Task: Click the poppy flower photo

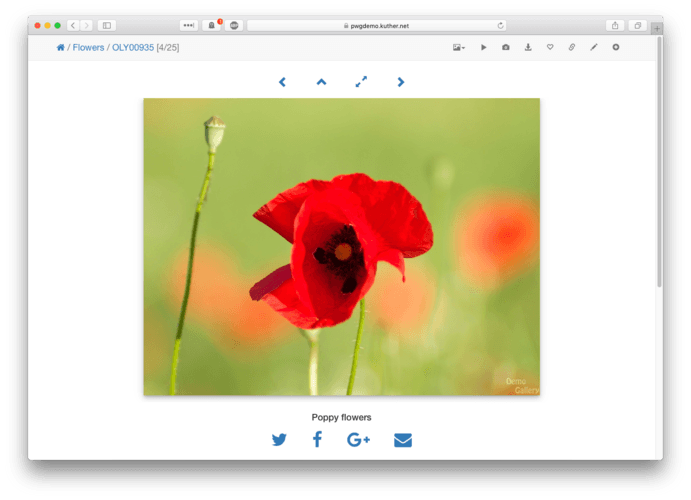Action: pos(341,246)
